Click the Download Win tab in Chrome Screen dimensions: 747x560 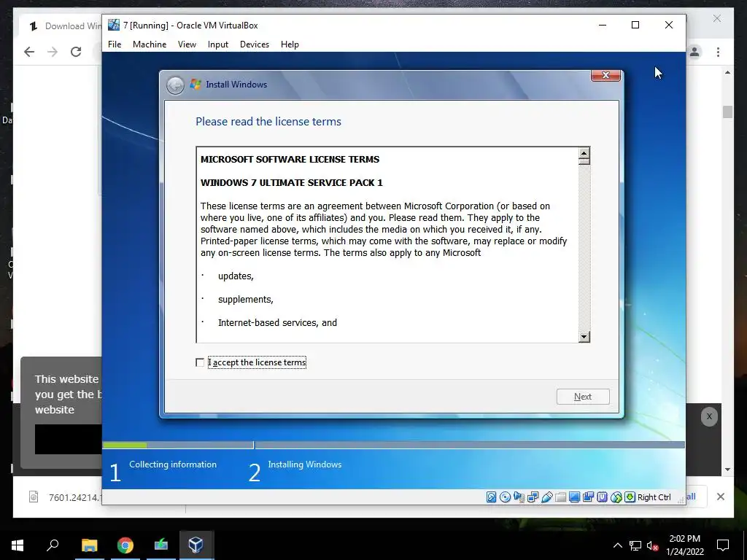pyautogui.click(x=64, y=26)
